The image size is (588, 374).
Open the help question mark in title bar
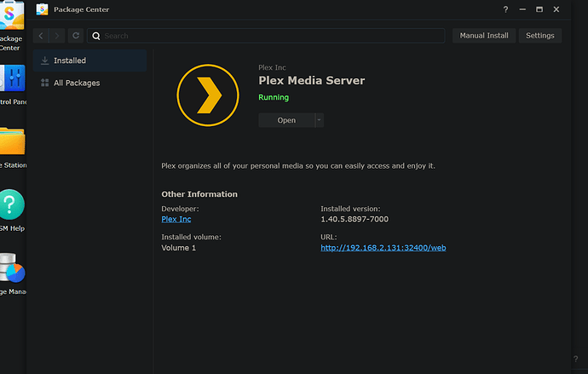click(505, 9)
